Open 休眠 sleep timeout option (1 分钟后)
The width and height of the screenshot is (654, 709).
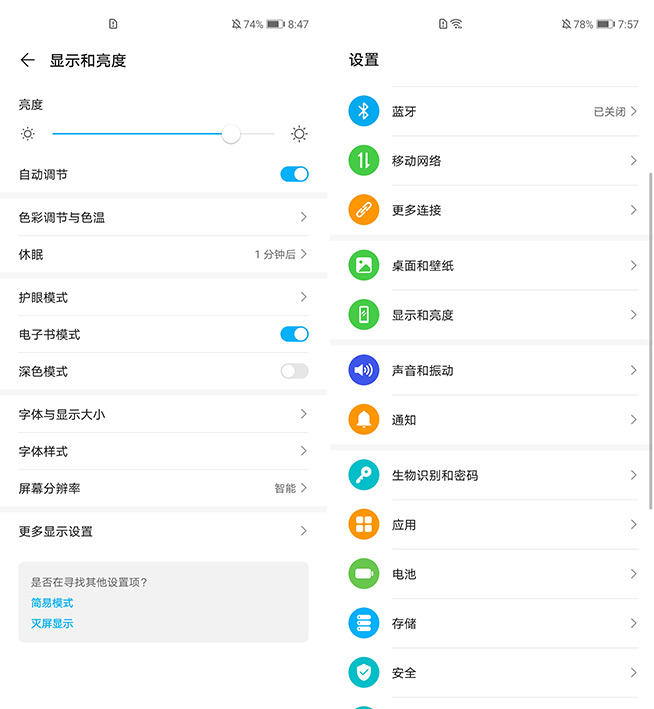coord(280,254)
